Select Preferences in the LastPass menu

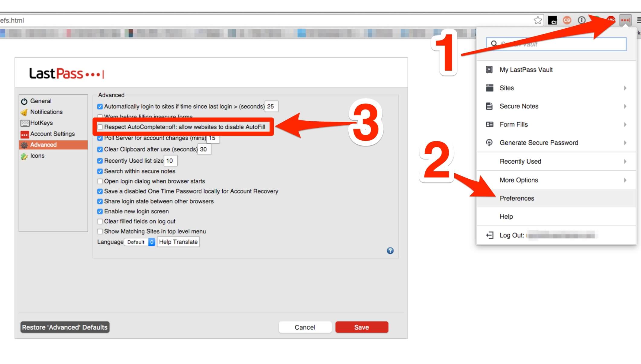point(556,198)
